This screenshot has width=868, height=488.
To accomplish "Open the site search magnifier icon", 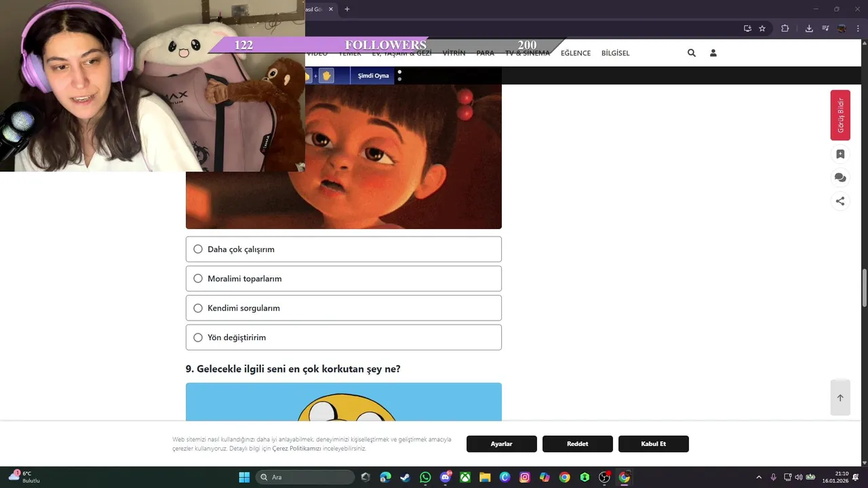I will [x=692, y=53].
